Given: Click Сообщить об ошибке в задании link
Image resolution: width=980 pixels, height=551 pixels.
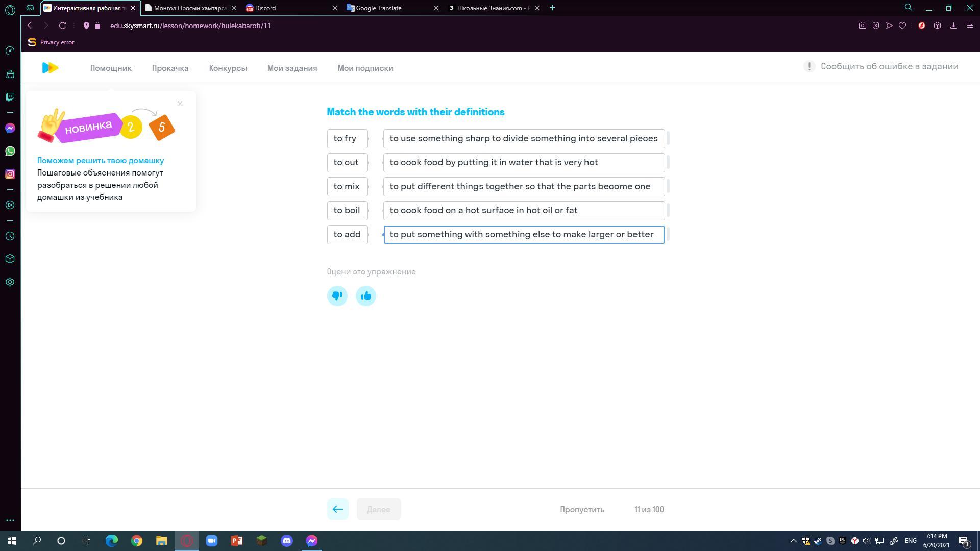Looking at the screenshot, I should [889, 67].
